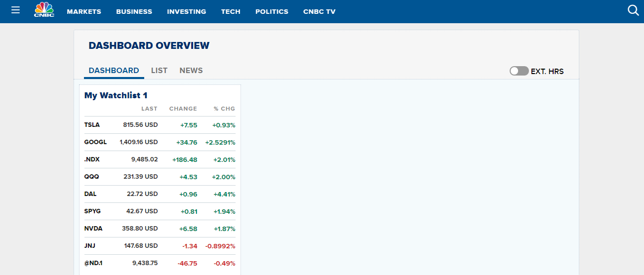Image resolution: width=644 pixels, height=275 pixels.
Task: Open the TSLA quote
Action: pos(92,125)
